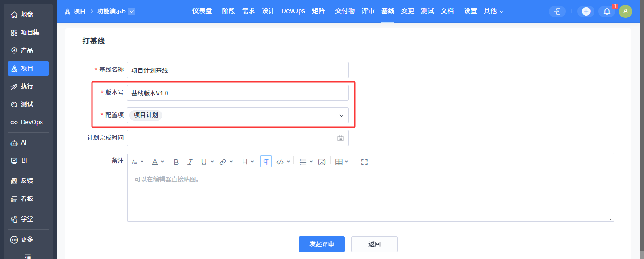Click the 基线名称 input field
644x259 pixels.
238,70
